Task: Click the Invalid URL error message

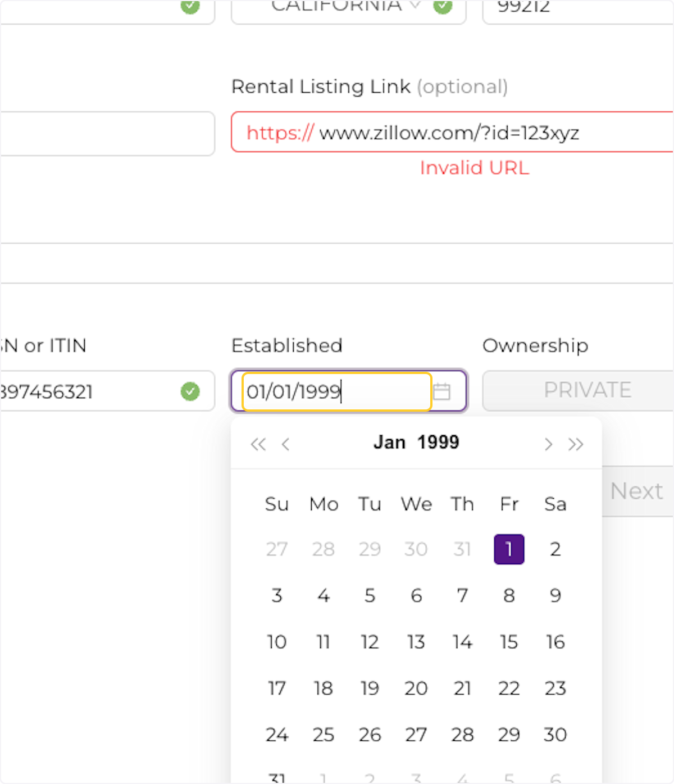Action: (474, 168)
